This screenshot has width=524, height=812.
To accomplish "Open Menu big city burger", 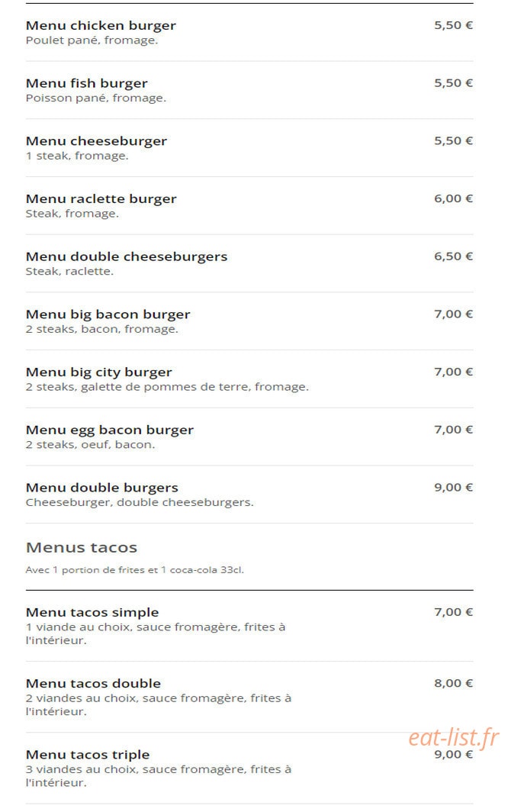I will tap(249, 379).
